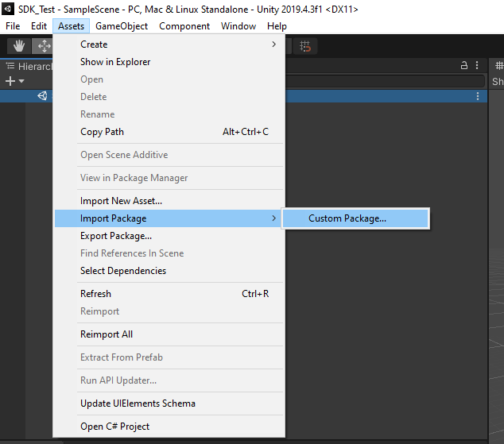Open the Hierarchy panel three-dot options
The image size is (504, 444).
click(477, 66)
